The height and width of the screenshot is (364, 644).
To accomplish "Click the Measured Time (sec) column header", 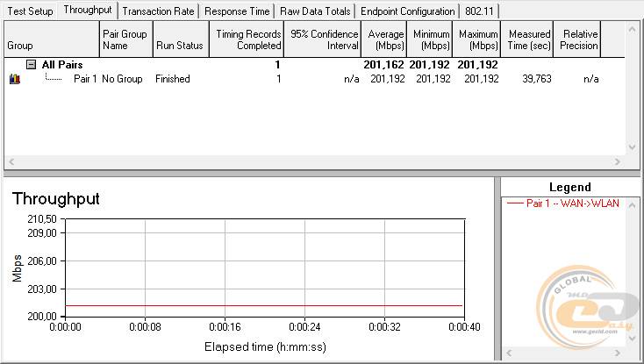I will [x=528, y=39].
